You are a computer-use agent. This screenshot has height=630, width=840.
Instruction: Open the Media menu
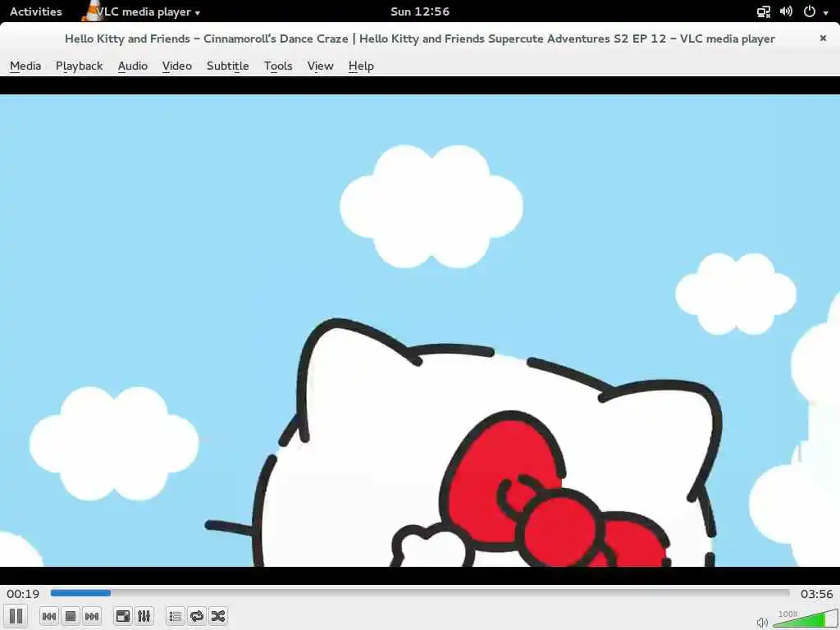pos(25,66)
